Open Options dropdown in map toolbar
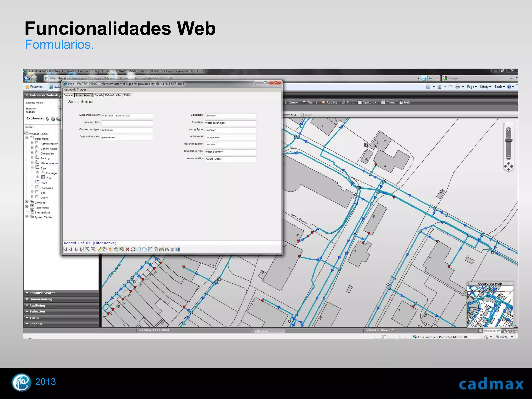Image resolution: width=532 pixels, height=399 pixels. (367, 102)
